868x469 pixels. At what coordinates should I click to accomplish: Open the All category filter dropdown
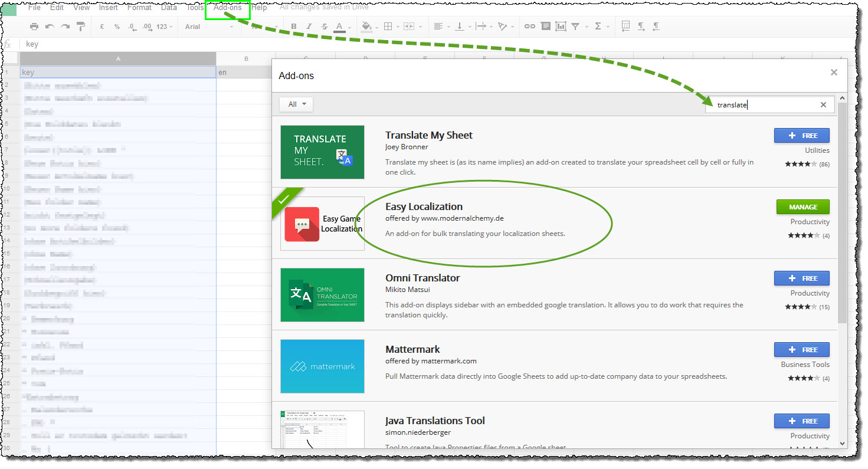pyautogui.click(x=296, y=104)
